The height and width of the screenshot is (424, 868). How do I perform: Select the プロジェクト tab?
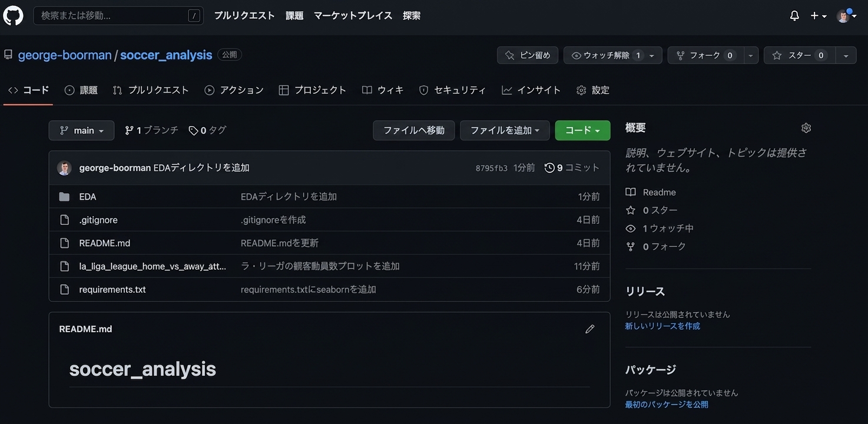click(312, 90)
